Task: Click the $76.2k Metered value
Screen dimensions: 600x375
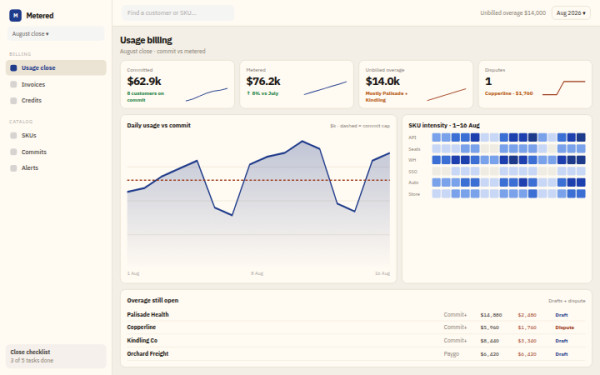Action: pos(263,81)
